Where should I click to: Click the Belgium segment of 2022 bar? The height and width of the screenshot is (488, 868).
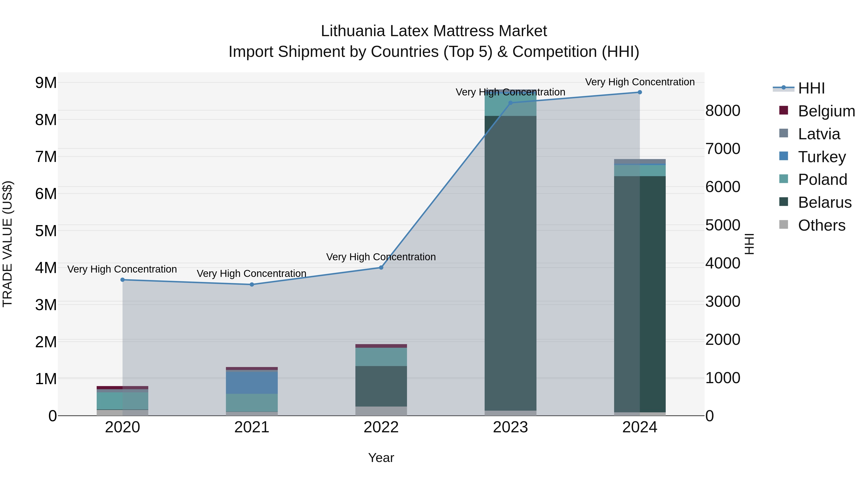[x=381, y=346]
